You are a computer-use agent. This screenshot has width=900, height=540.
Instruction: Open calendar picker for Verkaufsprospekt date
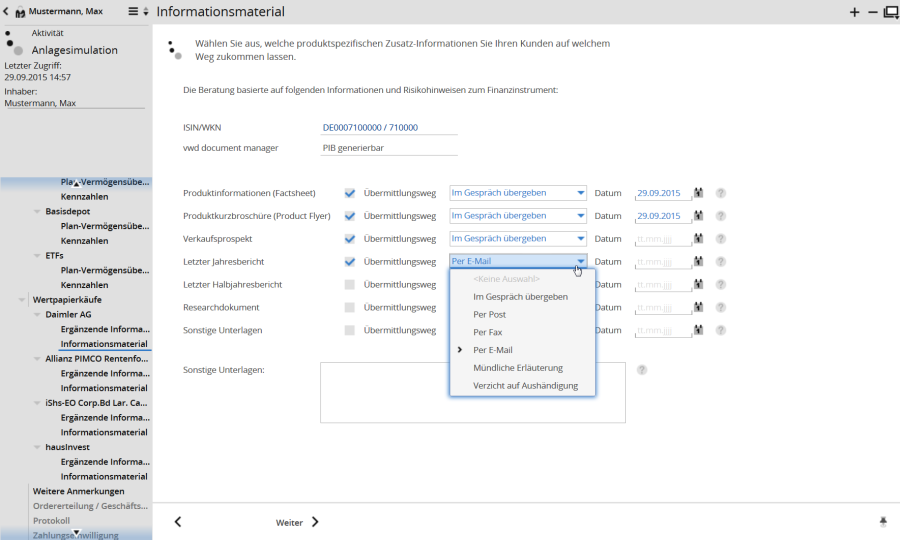pyautogui.click(x=700, y=239)
